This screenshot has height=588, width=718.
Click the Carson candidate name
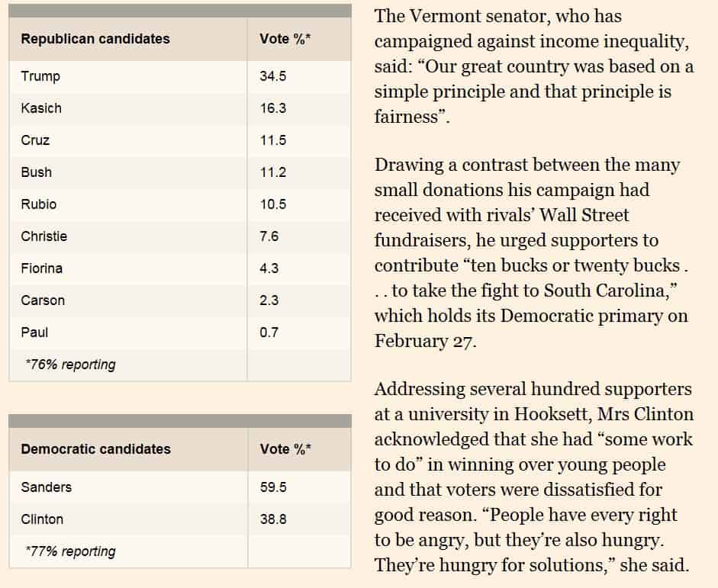pyautogui.click(x=43, y=300)
